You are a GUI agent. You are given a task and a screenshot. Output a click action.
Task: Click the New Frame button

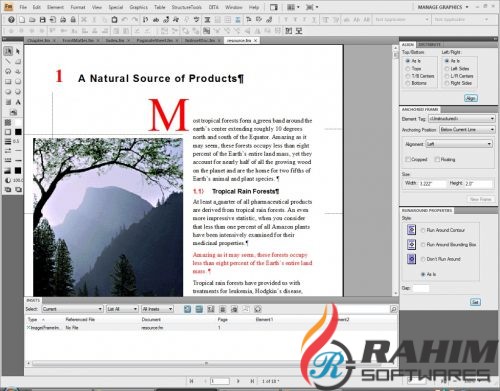[480, 199]
